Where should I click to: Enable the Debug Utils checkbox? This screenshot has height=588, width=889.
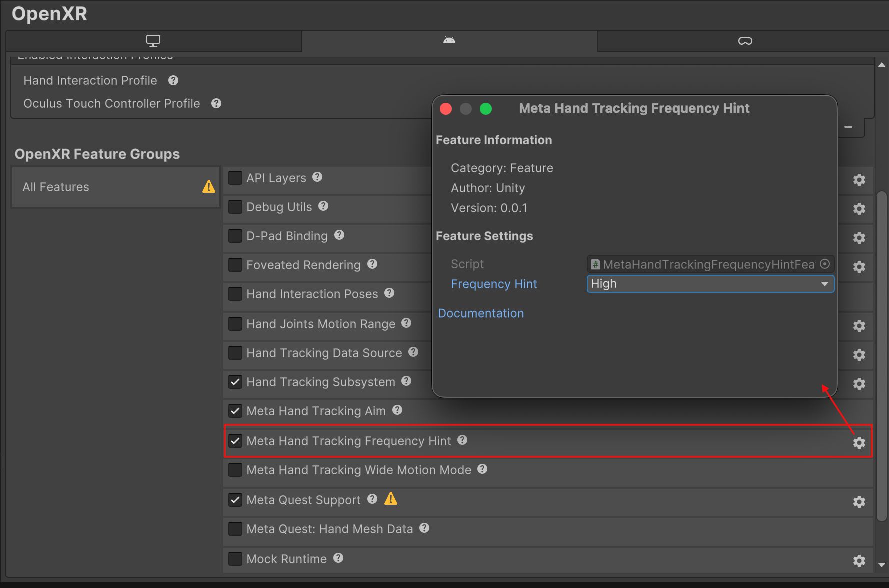coord(235,207)
